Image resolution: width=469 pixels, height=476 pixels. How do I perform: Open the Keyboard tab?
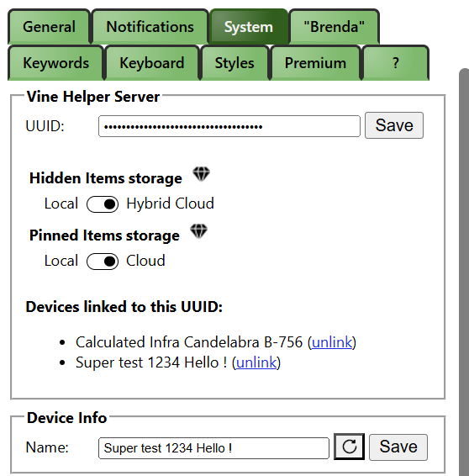pyautogui.click(x=152, y=63)
